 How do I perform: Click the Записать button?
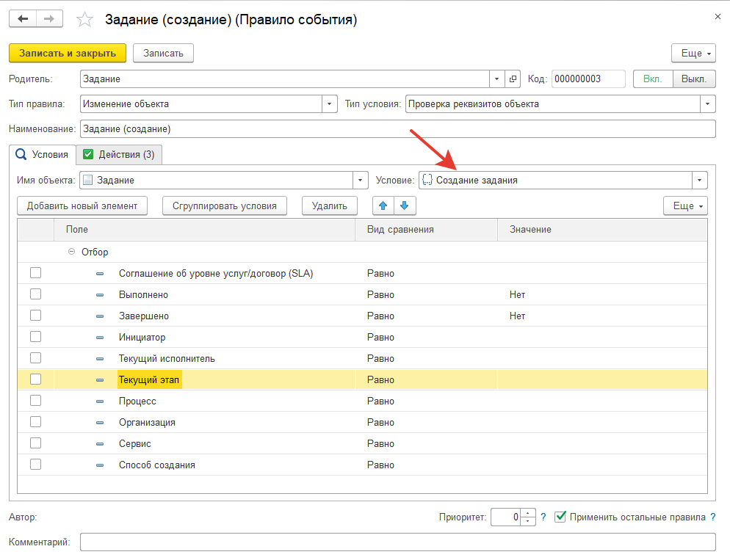pos(164,53)
